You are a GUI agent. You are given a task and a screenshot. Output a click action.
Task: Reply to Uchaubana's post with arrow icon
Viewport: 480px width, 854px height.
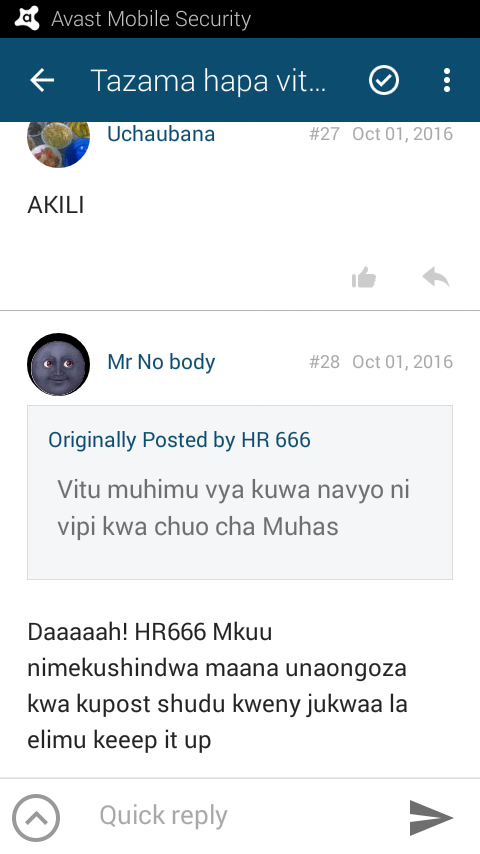pyautogui.click(x=436, y=278)
